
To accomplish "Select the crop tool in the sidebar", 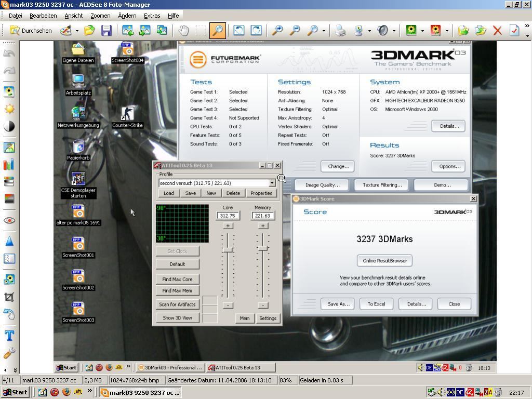I will (9, 297).
